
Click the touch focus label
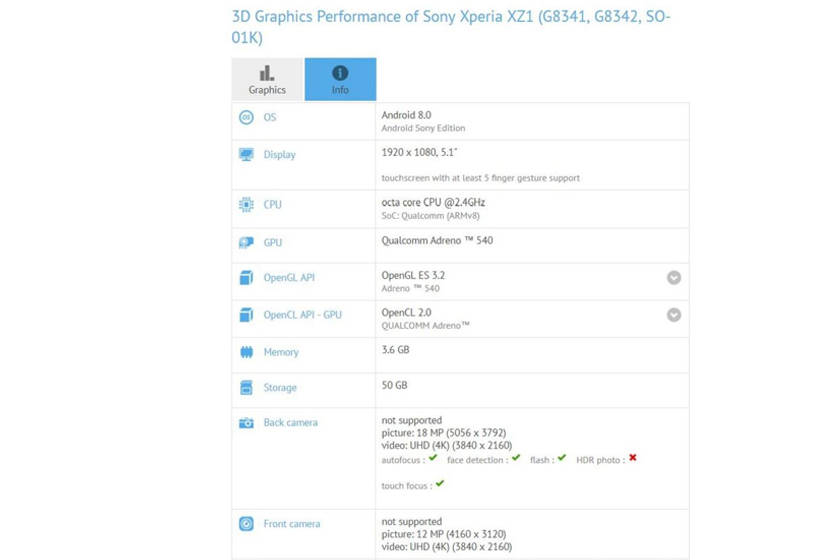pos(407,486)
